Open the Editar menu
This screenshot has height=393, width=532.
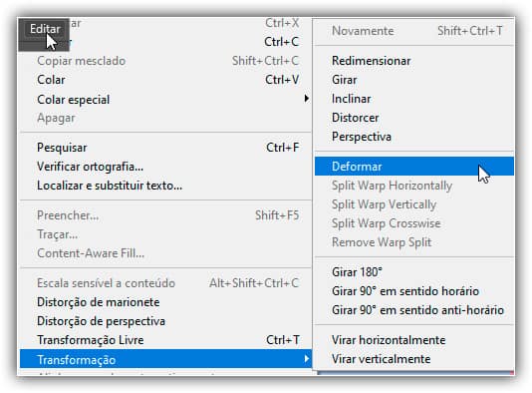pyautogui.click(x=44, y=29)
